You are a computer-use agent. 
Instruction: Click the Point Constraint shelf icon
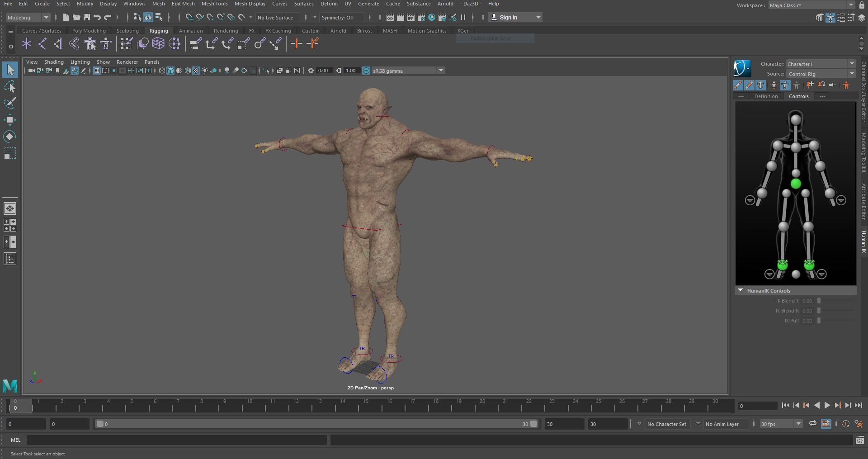pyautogui.click(x=211, y=44)
